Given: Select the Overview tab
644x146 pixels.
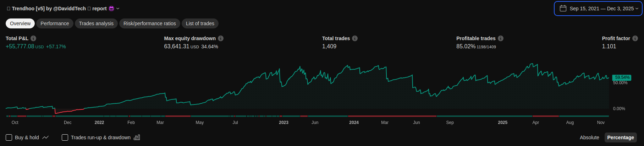Looking at the screenshot, I should click(20, 23).
